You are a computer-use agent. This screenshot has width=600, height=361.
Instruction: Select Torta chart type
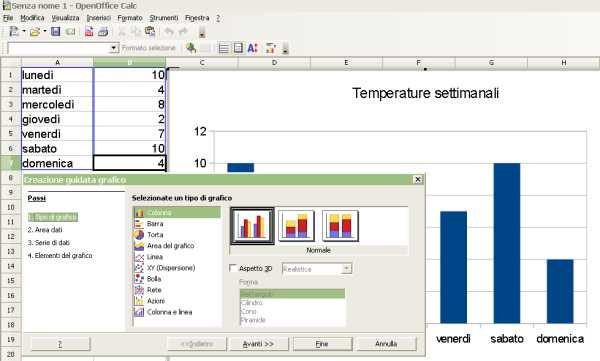(177, 235)
